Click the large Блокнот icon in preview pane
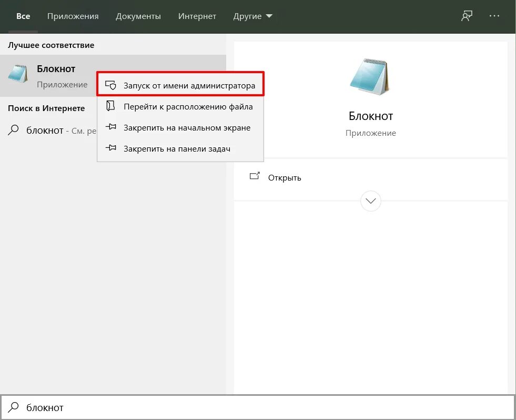This screenshot has height=420, width=516. [x=370, y=77]
